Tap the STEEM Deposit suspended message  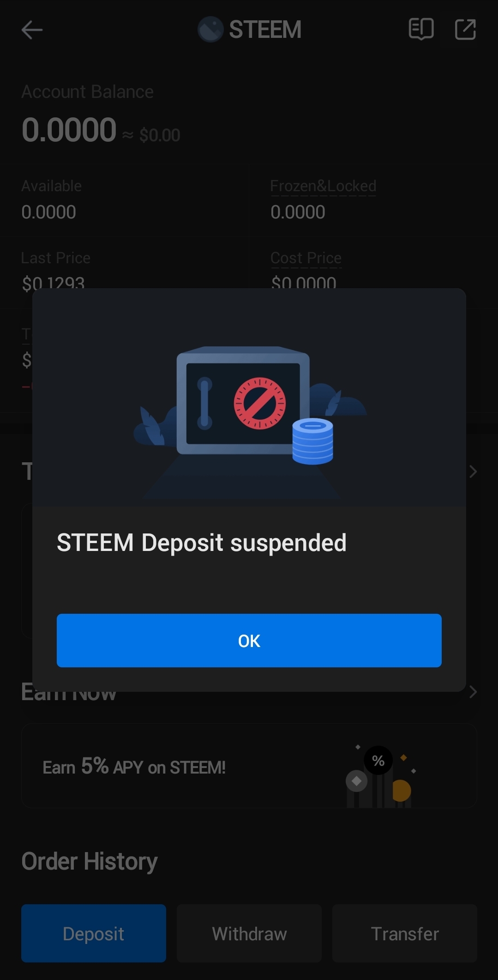(202, 543)
